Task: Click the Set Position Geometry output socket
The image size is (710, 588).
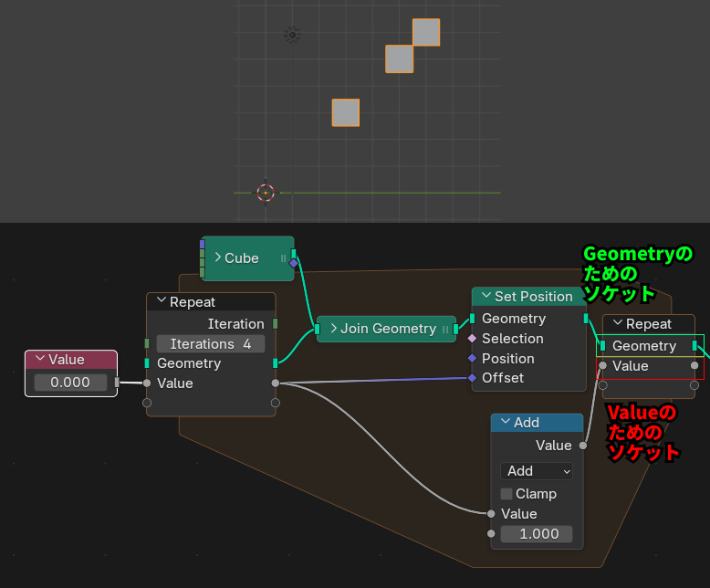Action: (586, 319)
